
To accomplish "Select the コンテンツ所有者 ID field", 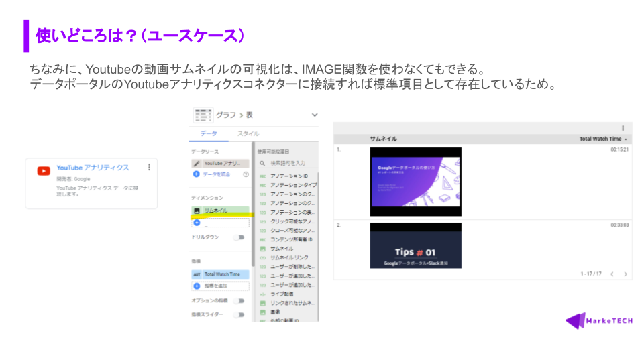I will tap(291, 239).
